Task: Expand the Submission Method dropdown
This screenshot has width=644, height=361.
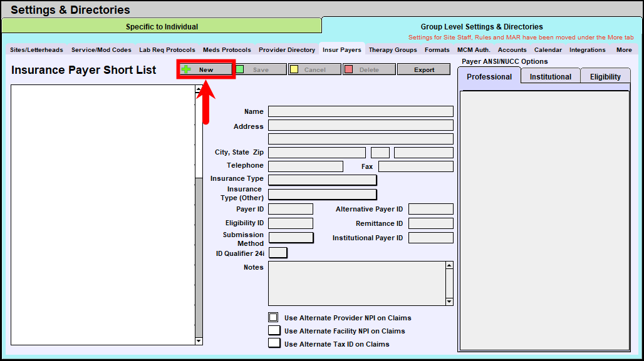Action: [x=291, y=238]
